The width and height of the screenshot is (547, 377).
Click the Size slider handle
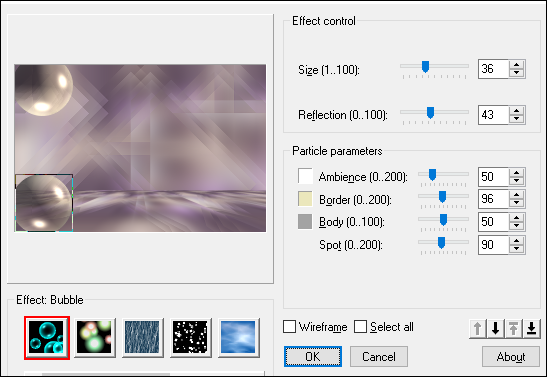click(x=425, y=66)
